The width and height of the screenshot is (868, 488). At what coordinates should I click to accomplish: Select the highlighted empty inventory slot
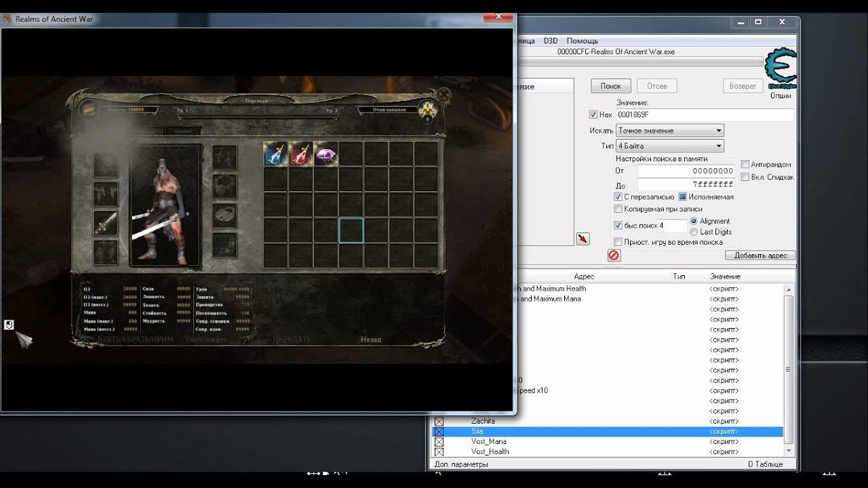351,230
